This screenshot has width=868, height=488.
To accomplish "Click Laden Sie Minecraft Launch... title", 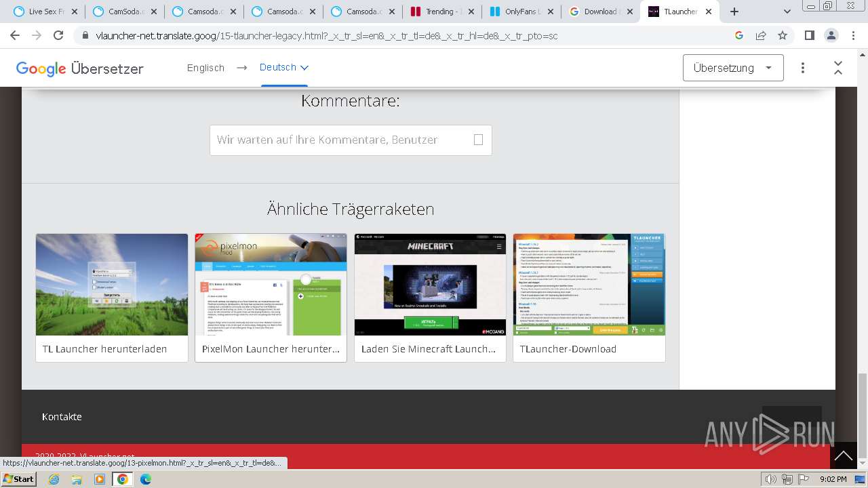I will pos(429,349).
